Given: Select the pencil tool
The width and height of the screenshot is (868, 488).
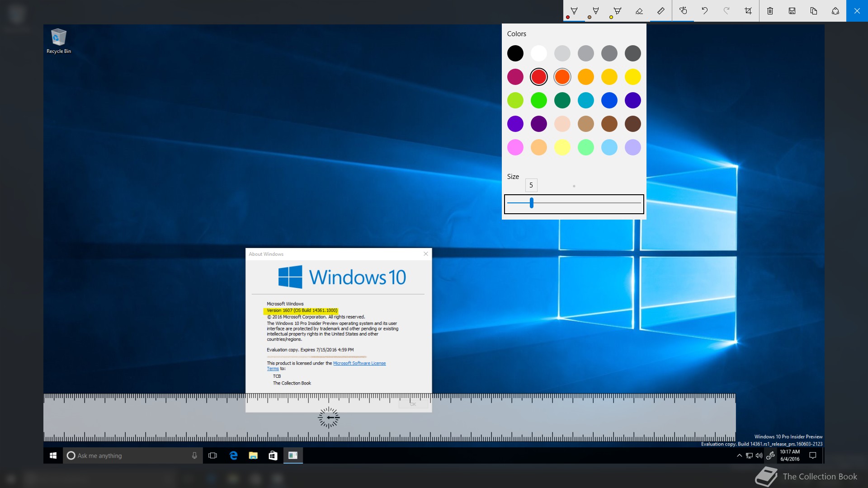Looking at the screenshot, I should point(596,11).
